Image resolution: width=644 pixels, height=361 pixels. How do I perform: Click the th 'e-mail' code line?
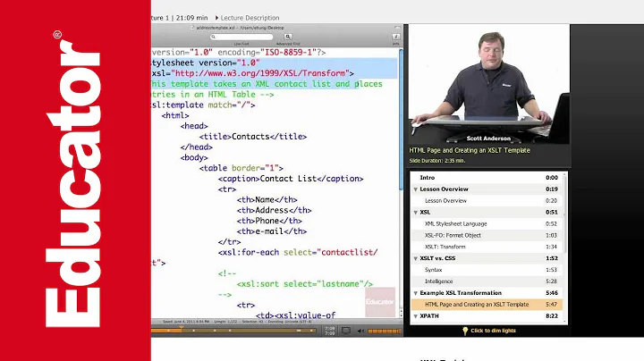point(272,231)
